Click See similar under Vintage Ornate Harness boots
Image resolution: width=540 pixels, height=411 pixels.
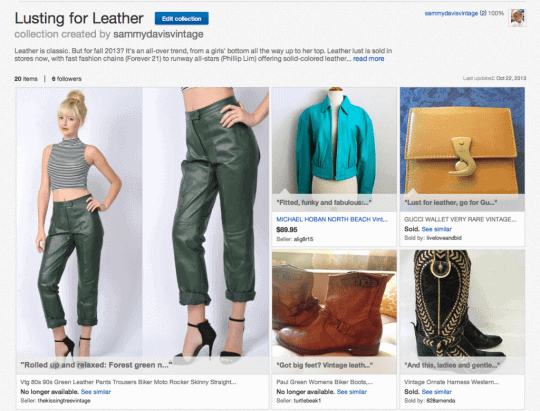pos(436,392)
